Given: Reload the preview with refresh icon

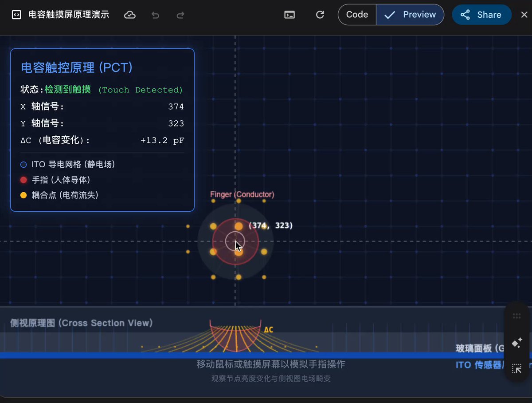Looking at the screenshot, I should [x=320, y=15].
